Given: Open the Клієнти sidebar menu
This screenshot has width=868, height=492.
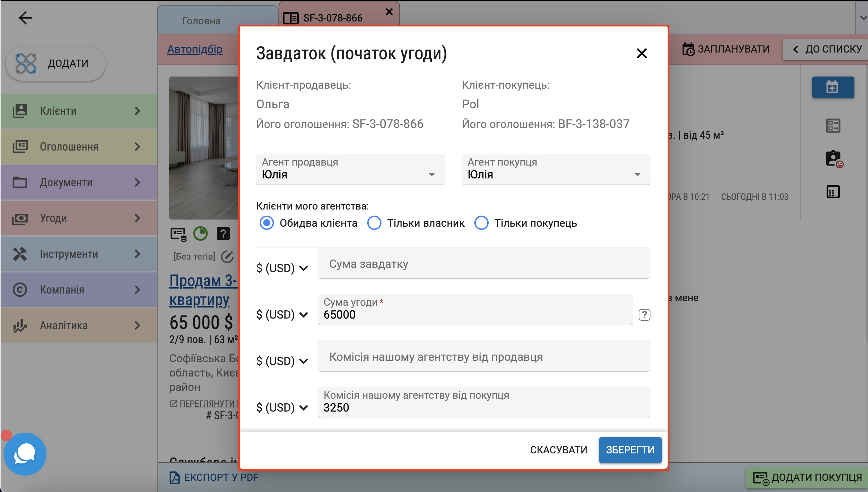Looking at the screenshot, I should coord(79,111).
